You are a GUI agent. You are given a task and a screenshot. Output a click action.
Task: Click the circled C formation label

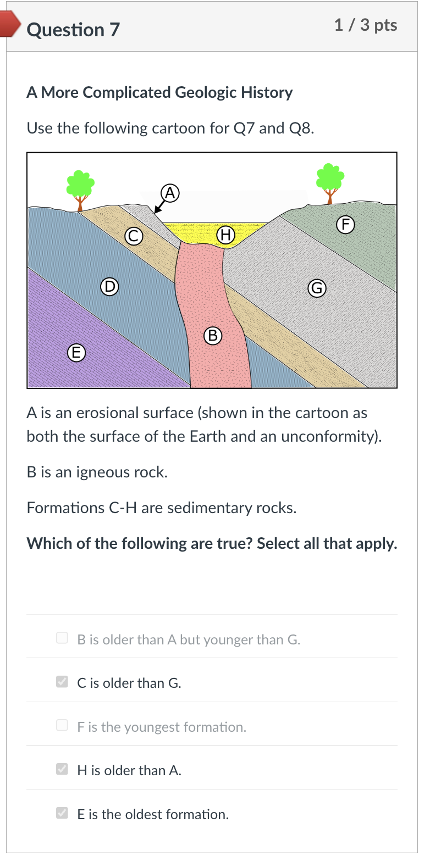tap(133, 236)
